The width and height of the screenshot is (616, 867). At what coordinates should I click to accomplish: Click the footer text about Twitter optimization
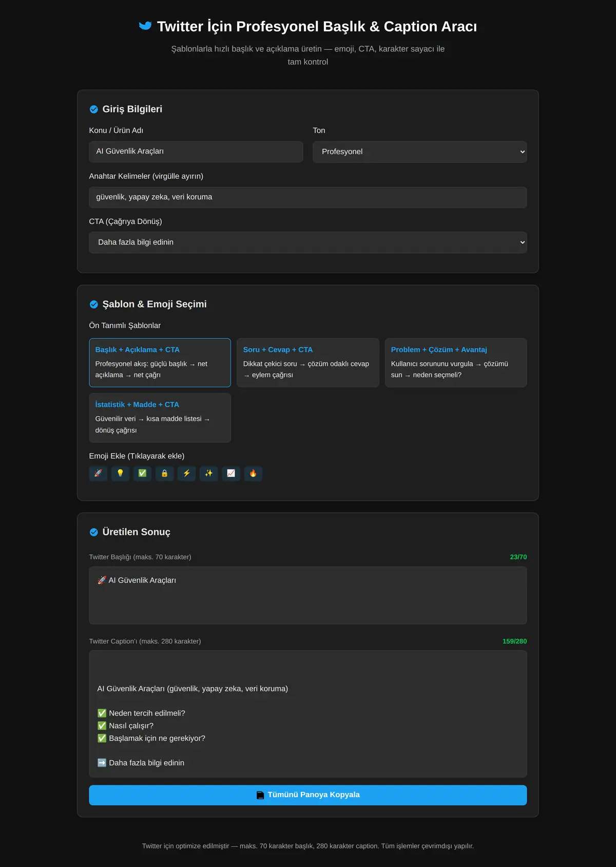click(308, 846)
